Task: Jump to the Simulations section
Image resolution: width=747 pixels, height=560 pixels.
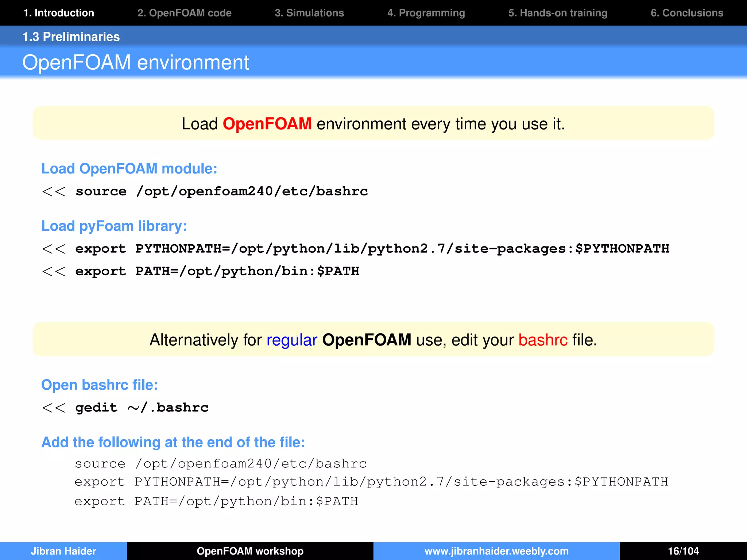Action: (309, 13)
